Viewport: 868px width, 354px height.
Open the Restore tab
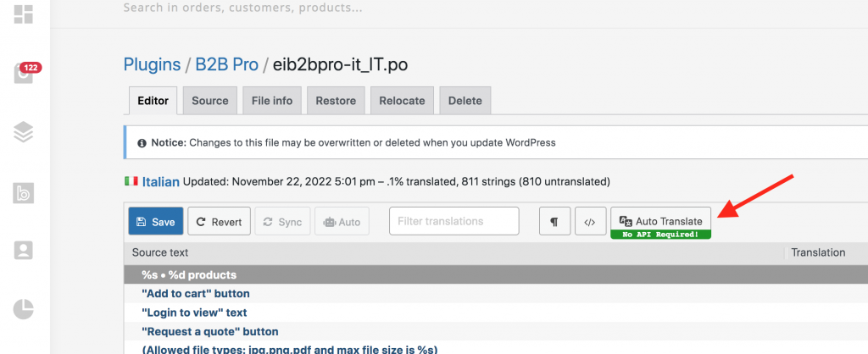click(336, 101)
